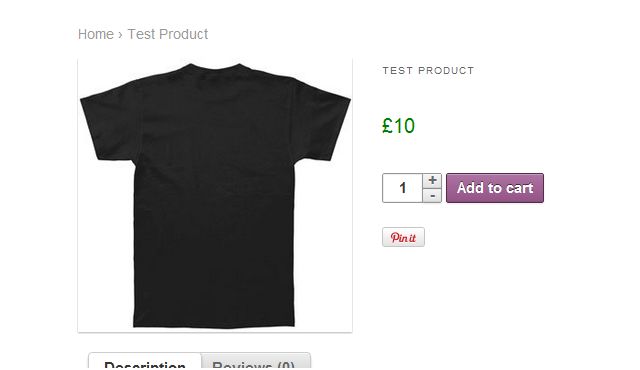Click the t-shirt right sleeve in photo
Image resolution: width=640 pixels, height=370 pixels.
[x=322, y=122]
